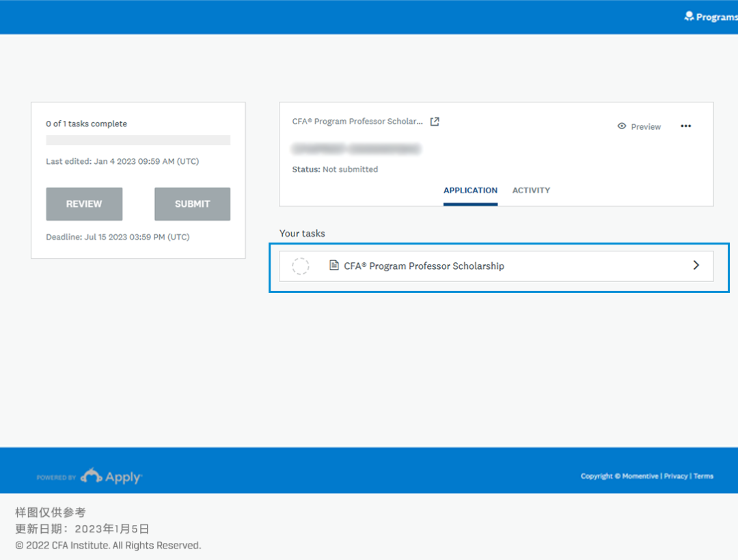Open program link via external-link icon

tap(435, 122)
